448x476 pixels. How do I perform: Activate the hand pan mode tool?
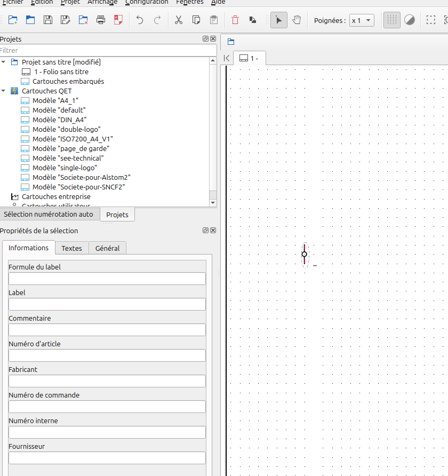[x=297, y=20]
